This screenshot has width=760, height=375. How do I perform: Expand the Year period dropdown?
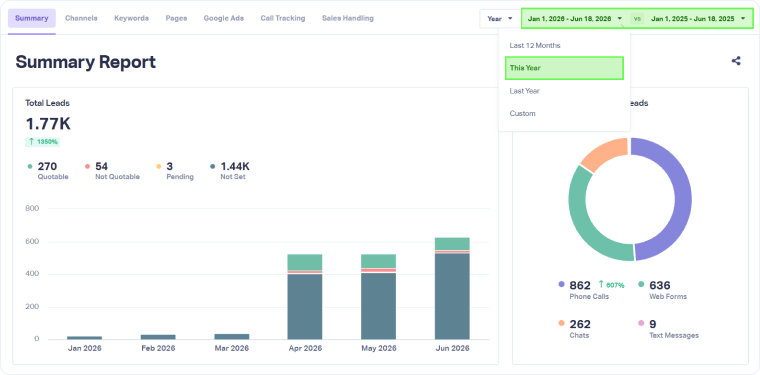coord(499,19)
